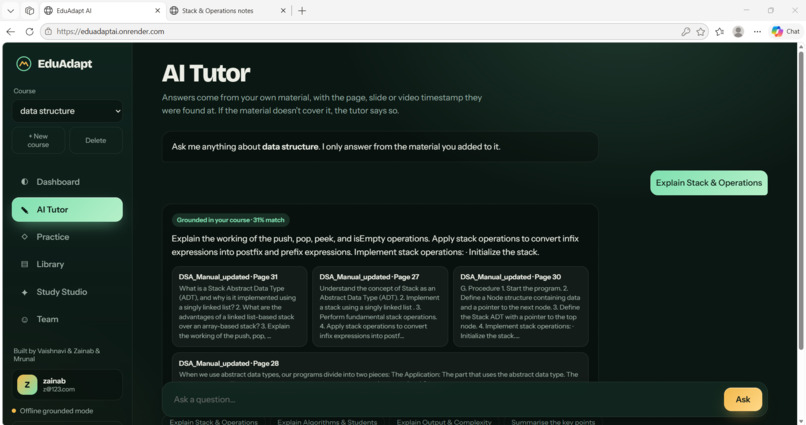Open the Team section

click(x=67, y=319)
